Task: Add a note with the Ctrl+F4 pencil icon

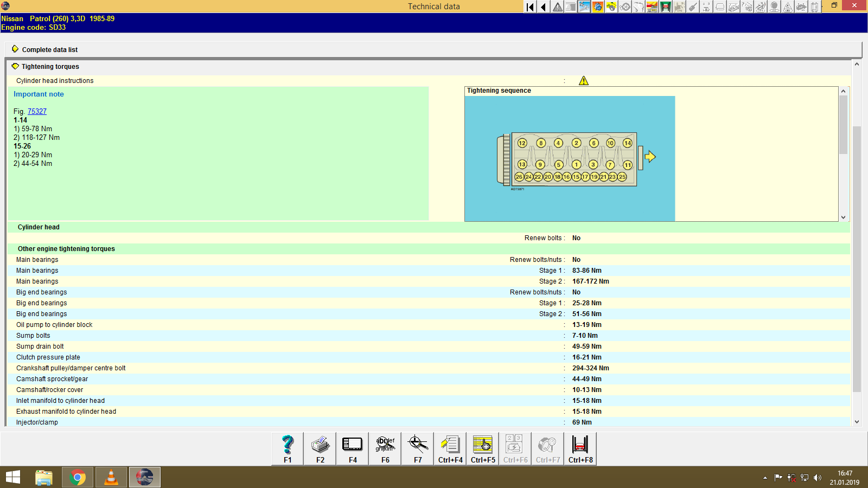Action: 450,448
